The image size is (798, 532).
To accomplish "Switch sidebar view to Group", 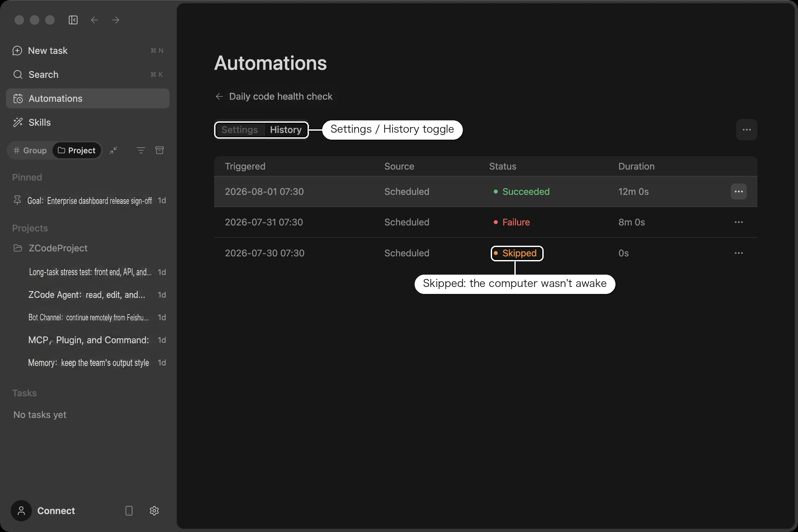I will tap(30, 150).
